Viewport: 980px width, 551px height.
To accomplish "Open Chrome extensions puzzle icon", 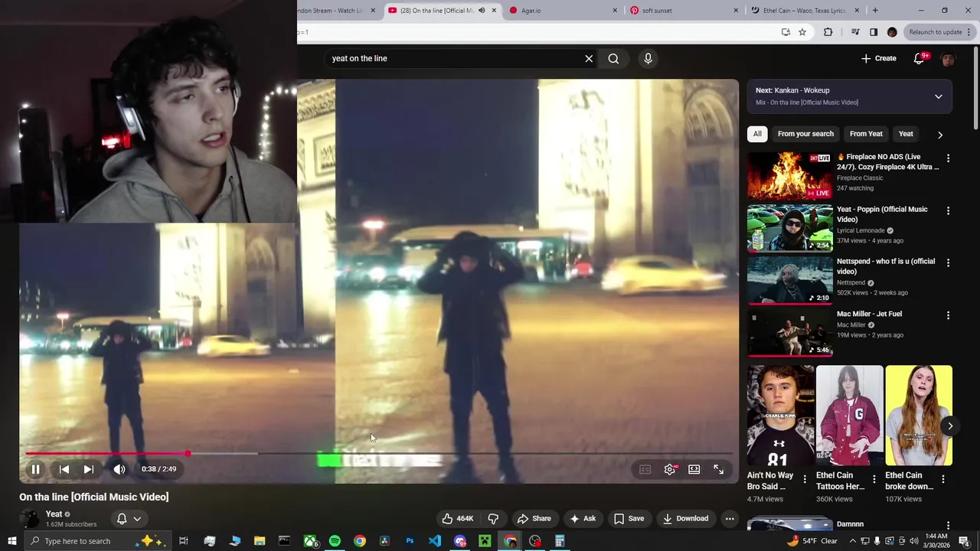I will point(828,32).
